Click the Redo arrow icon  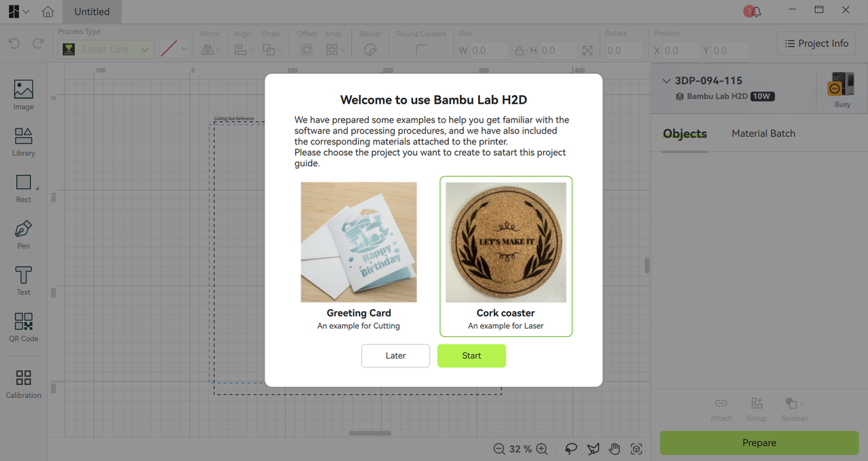tap(38, 43)
